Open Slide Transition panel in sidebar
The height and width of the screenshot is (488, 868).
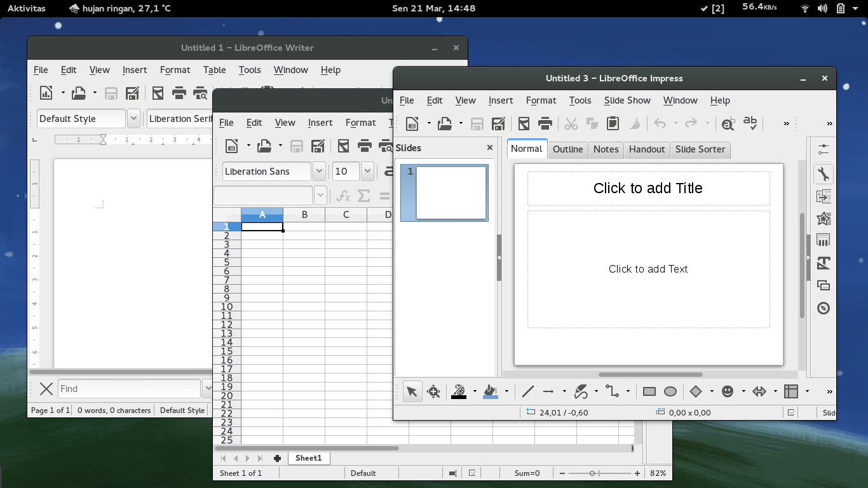click(824, 196)
